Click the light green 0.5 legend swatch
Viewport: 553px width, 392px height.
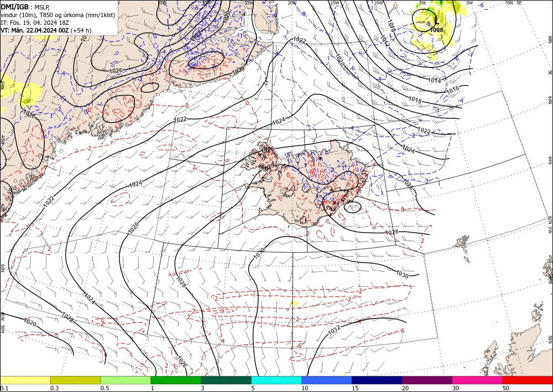coord(126,380)
